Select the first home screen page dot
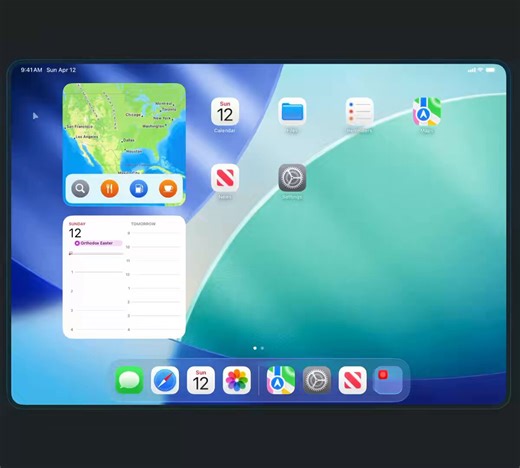Screen dimensions: 520x468 click(255, 348)
